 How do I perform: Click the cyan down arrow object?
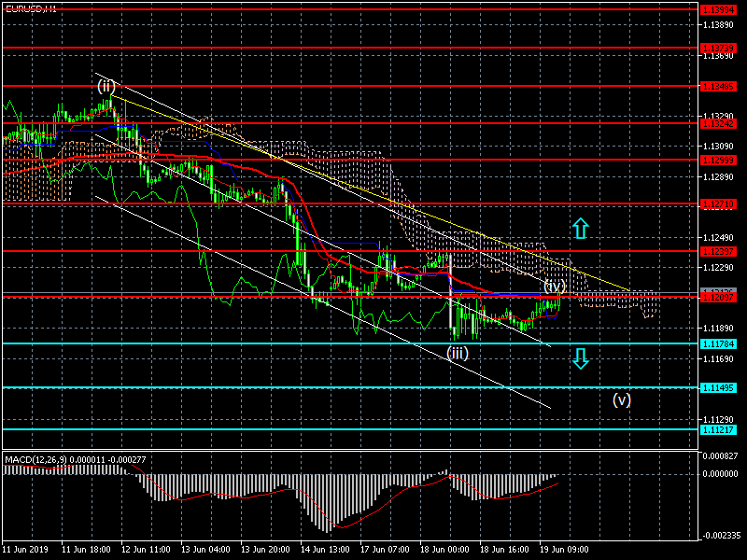pyautogui.click(x=580, y=358)
